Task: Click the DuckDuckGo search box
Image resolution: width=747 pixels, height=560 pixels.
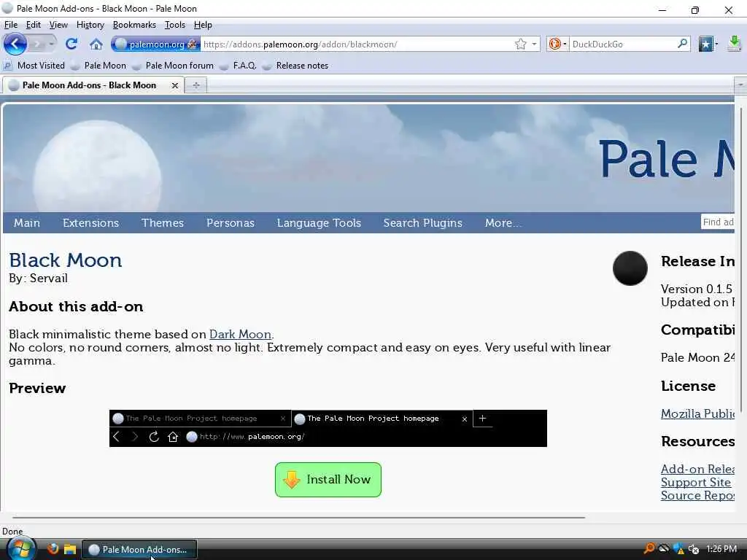Action: point(622,44)
